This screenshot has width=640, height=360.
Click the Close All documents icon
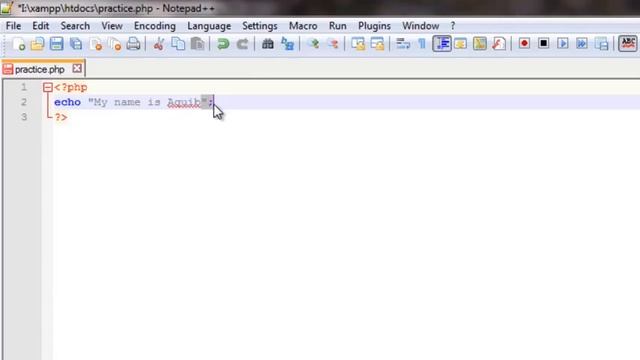coord(115,44)
